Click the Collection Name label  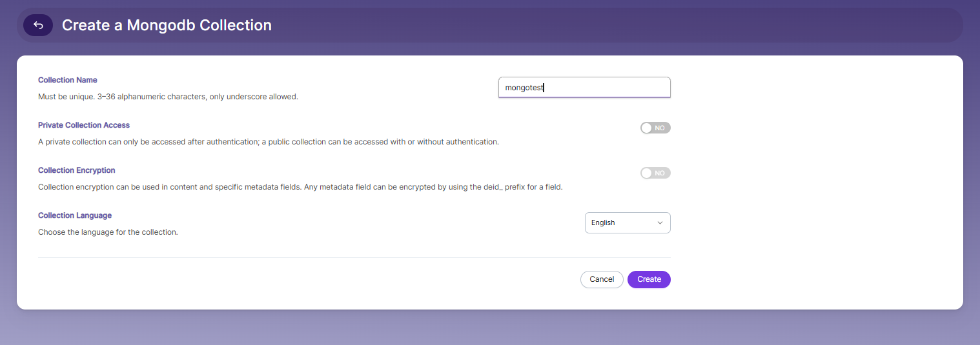pos(68,80)
